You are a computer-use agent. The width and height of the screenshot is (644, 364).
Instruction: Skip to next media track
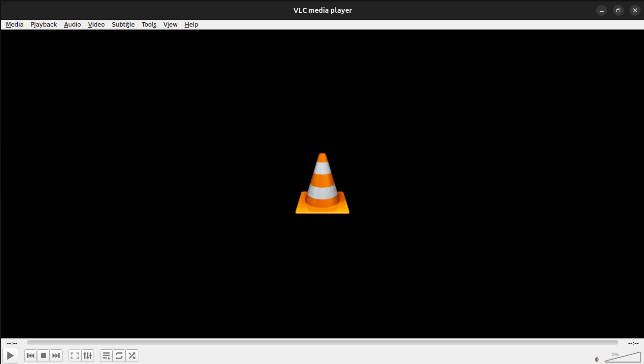tap(56, 355)
